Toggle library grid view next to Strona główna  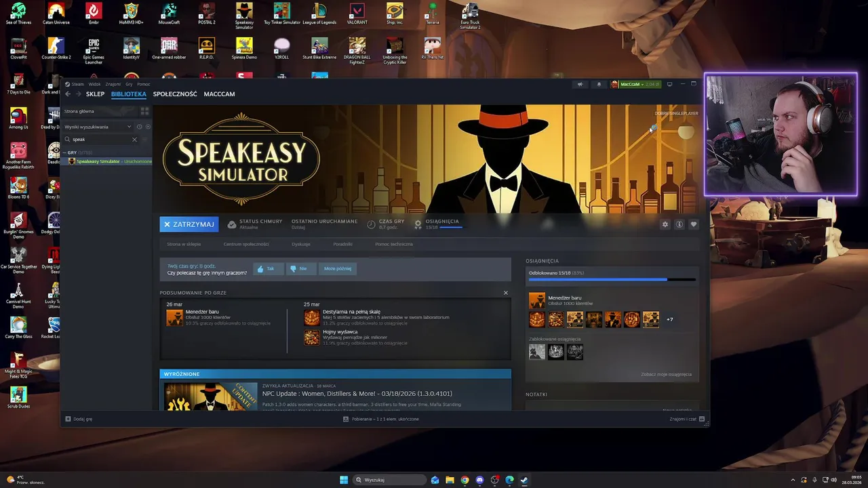pyautogui.click(x=144, y=111)
